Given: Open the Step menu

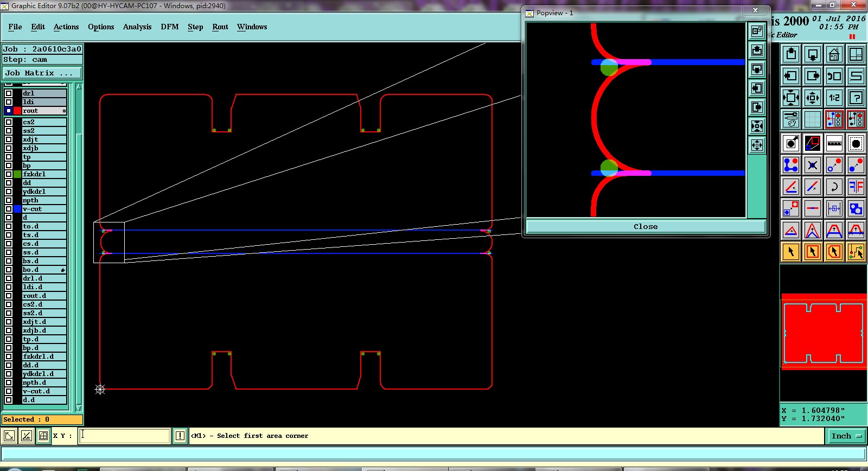Looking at the screenshot, I should [195, 27].
